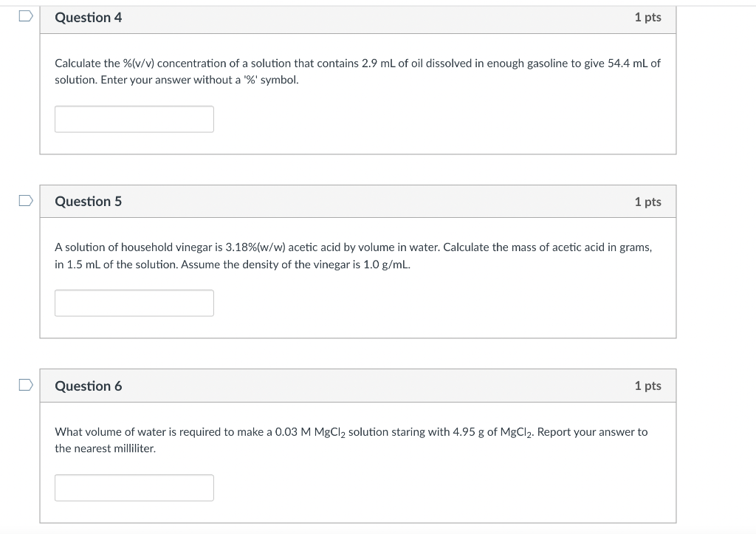Click the answer box for the MgCl2 question
The image size is (756, 534).
click(134, 487)
